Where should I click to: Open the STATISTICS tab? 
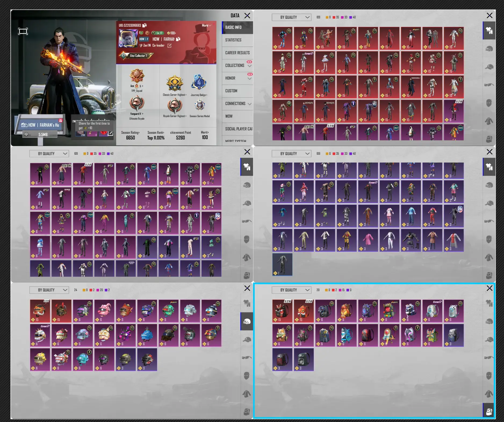point(237,40)
